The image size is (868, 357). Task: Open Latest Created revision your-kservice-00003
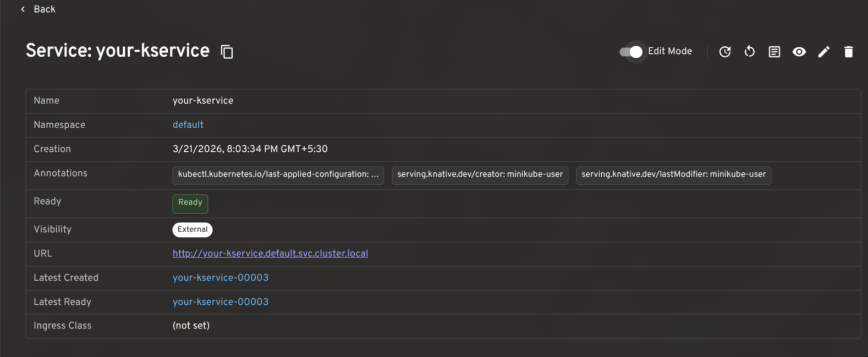221,278
